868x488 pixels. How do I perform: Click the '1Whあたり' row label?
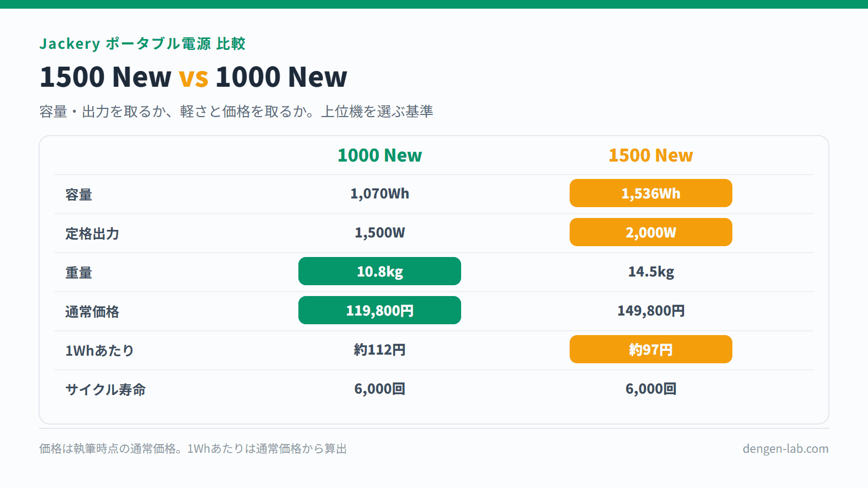[99, 350]
